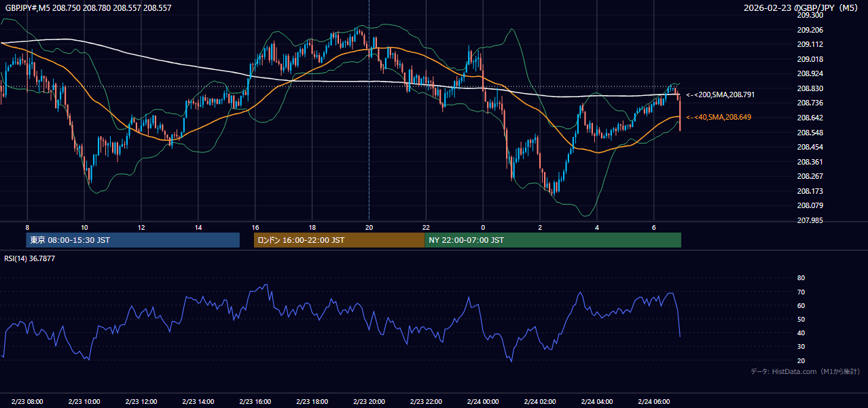Select the NY 22:00-07:00 JST session bar
This screenshot has height=408, width=868.
[553, 240]
